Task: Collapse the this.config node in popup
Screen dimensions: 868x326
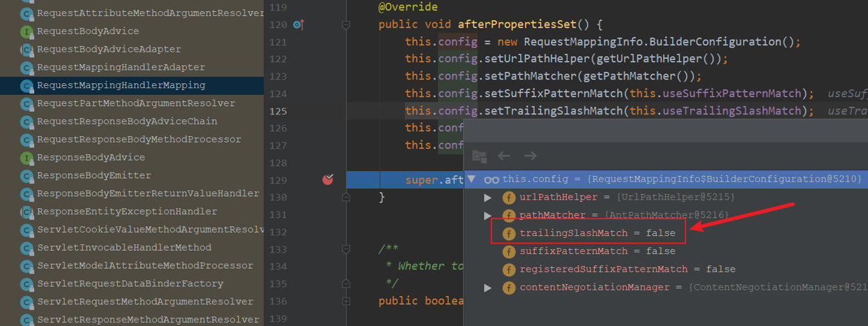Action: coord(472,179)
